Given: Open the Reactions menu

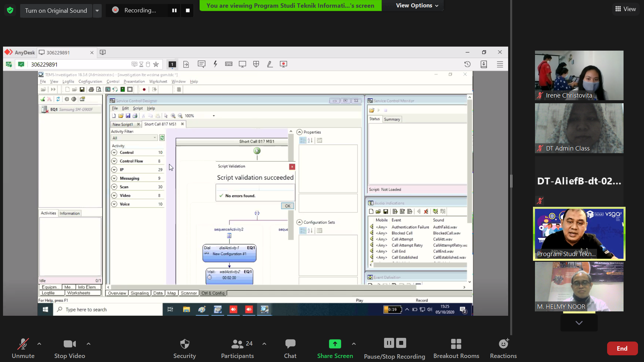Looking at the screenshot, I should pyautogui.click(x=503, y=344).
